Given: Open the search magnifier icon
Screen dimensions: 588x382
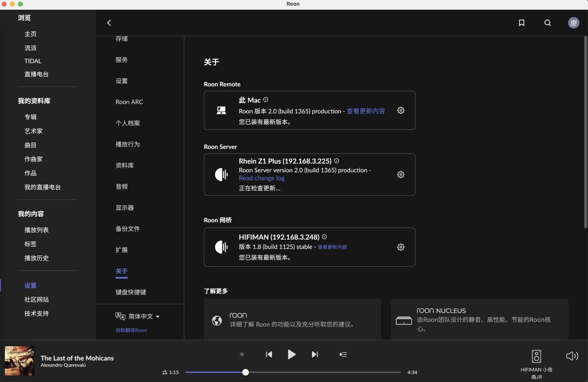Looking at the screenshot, I should (x=547, y=23).
